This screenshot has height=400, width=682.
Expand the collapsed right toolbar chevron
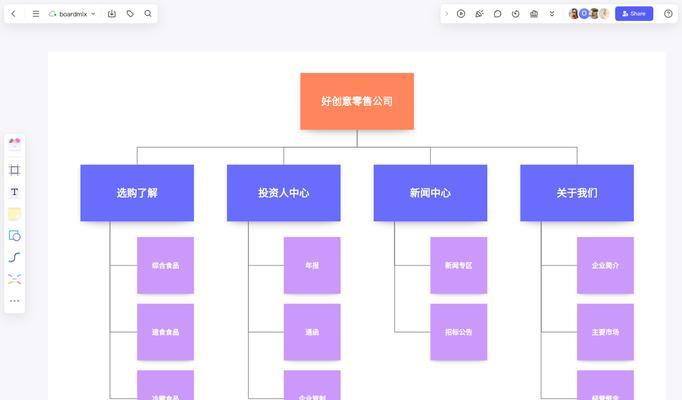point(446,14)
